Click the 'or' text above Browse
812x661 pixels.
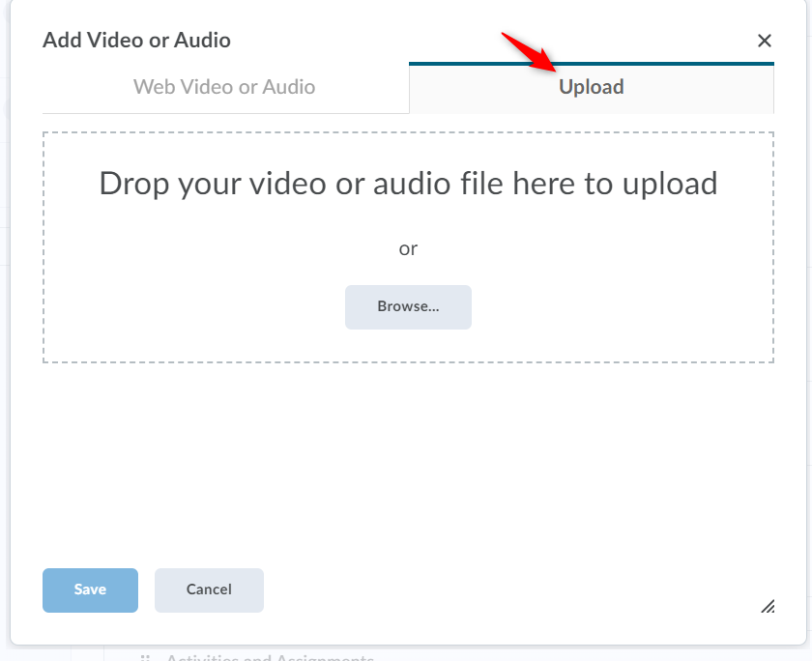408,248
